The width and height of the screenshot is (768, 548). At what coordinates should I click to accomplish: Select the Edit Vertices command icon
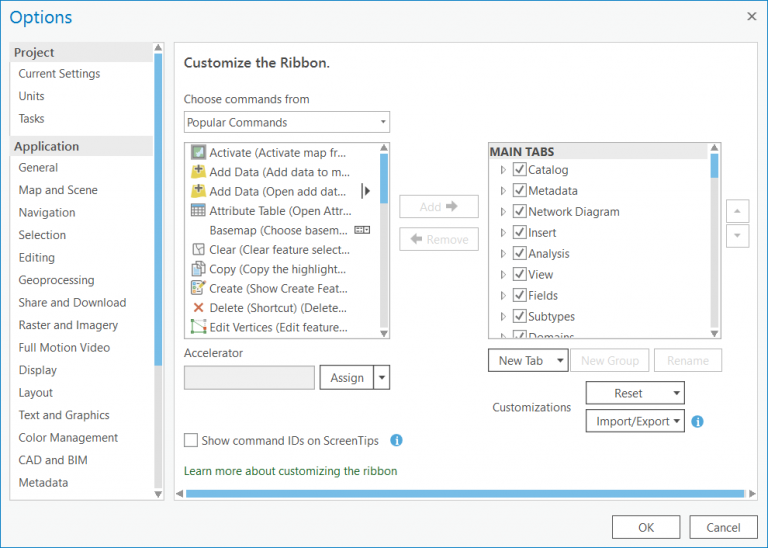(x=198, y=327)
